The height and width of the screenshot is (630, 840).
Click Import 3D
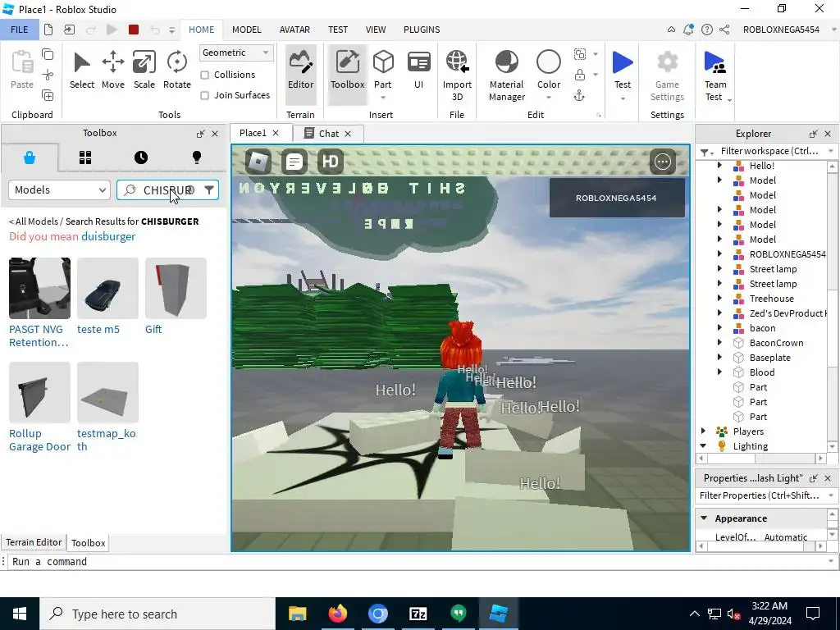457,75
